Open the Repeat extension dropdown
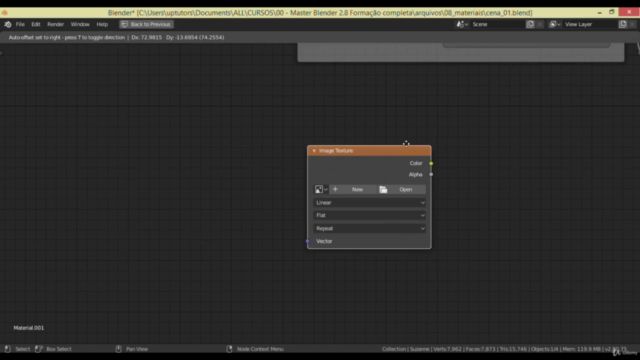 click(370, 229)
